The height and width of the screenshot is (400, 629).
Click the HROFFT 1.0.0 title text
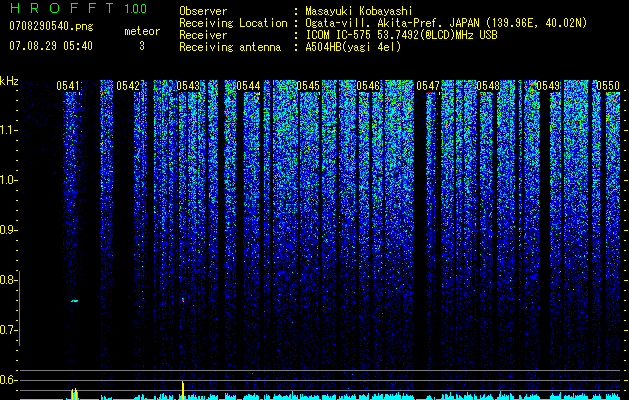(x=78, y=8)
